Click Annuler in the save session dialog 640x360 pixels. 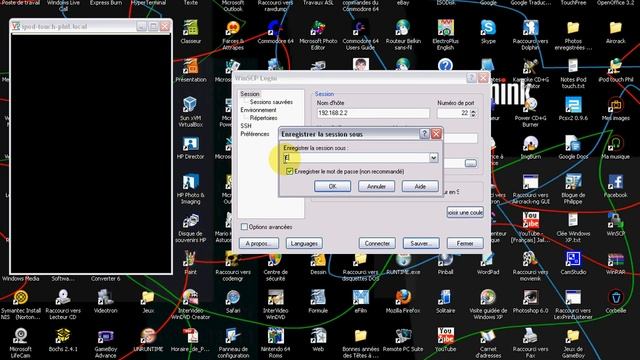coord(376,186)
